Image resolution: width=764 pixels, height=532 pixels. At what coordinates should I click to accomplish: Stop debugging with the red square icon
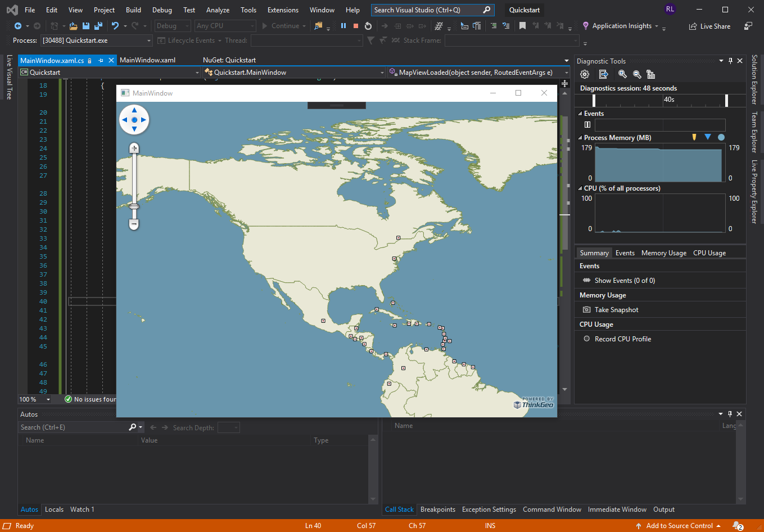356,25
